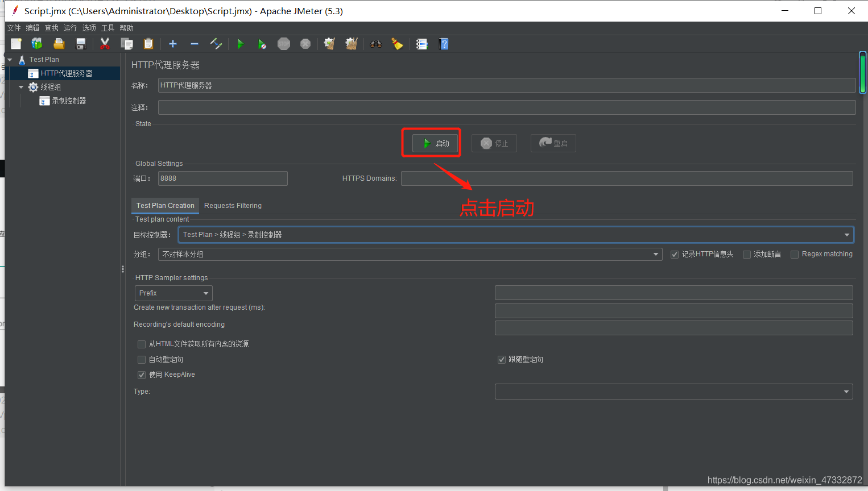Collapse the Test Plan tree node arrow
The image size is (868, 491).
(x=10, y=60)
